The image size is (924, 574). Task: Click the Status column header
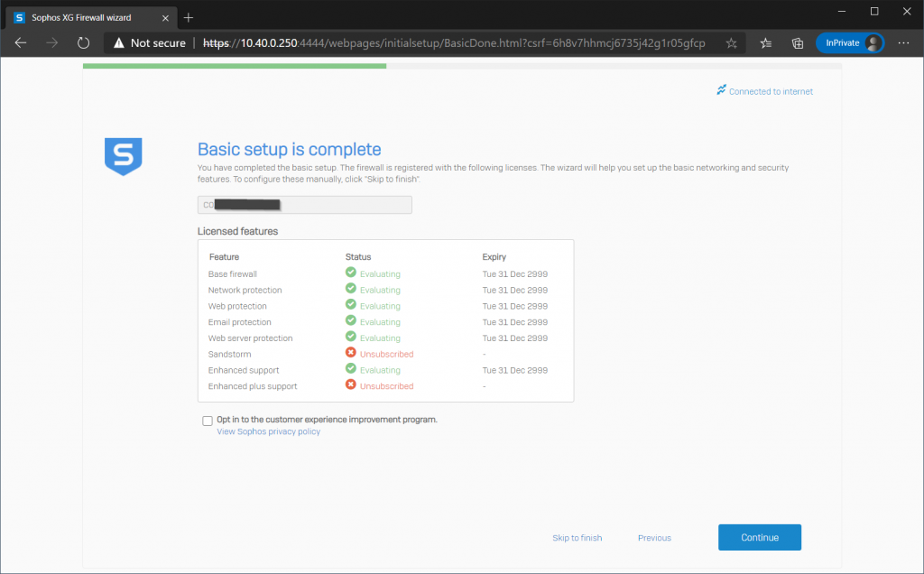pyautogui.click(x=358, y=257)
